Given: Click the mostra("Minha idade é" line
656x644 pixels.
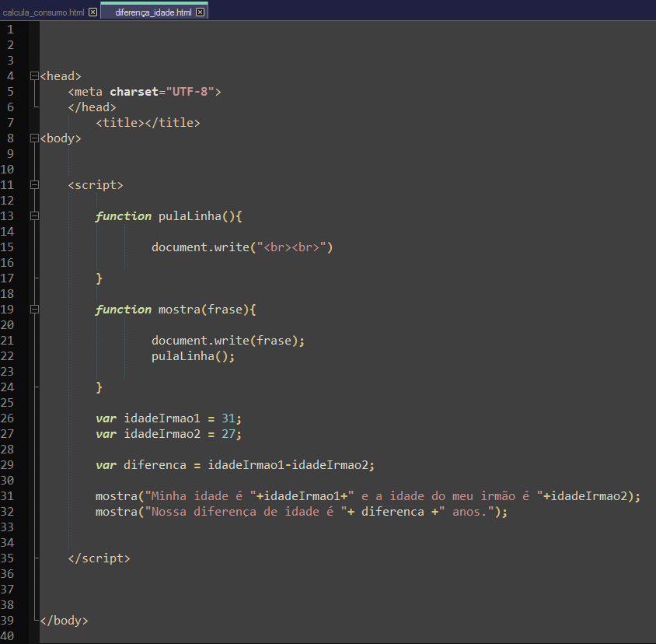Looking at the screenshot, I should tap(368, 496).
